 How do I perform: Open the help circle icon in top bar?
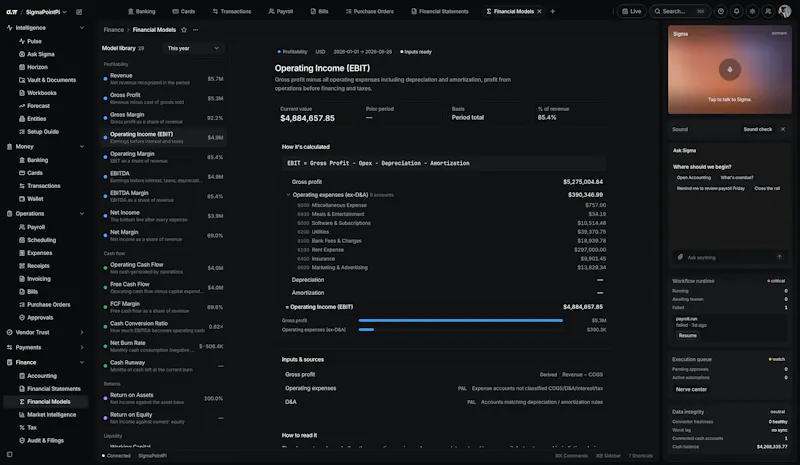coord(720,11)
